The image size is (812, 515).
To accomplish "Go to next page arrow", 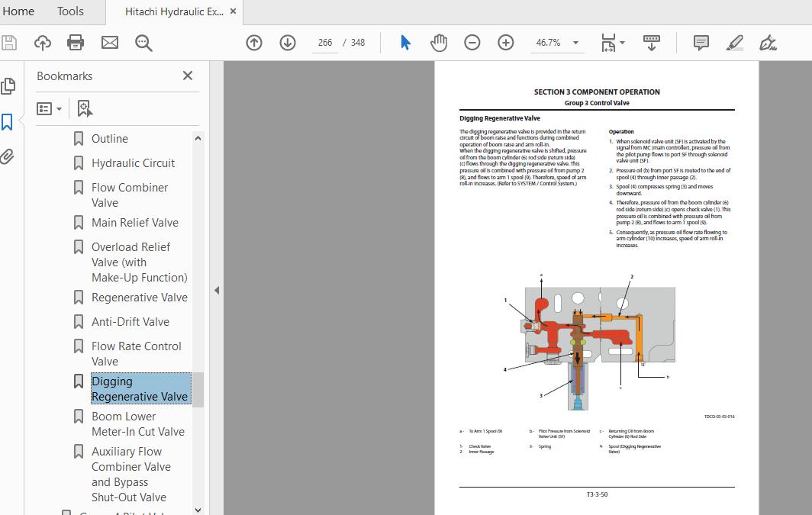I will click(288, 43).
